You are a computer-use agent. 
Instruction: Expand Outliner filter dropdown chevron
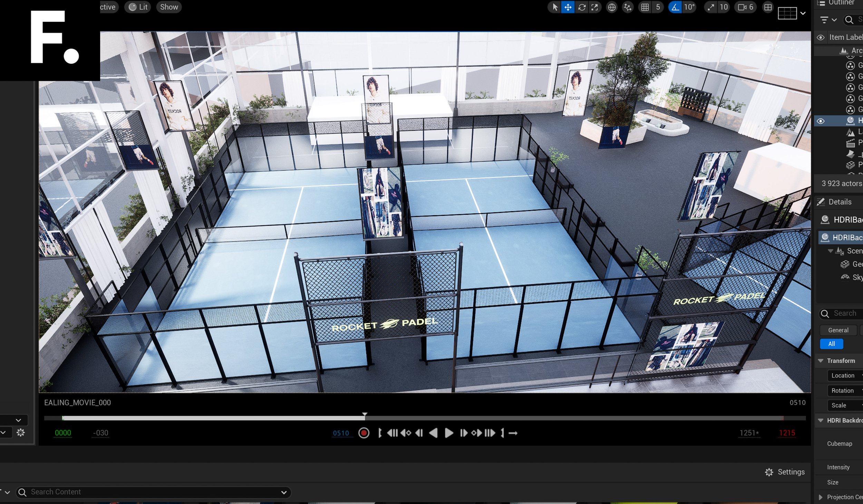coord(834,20)
